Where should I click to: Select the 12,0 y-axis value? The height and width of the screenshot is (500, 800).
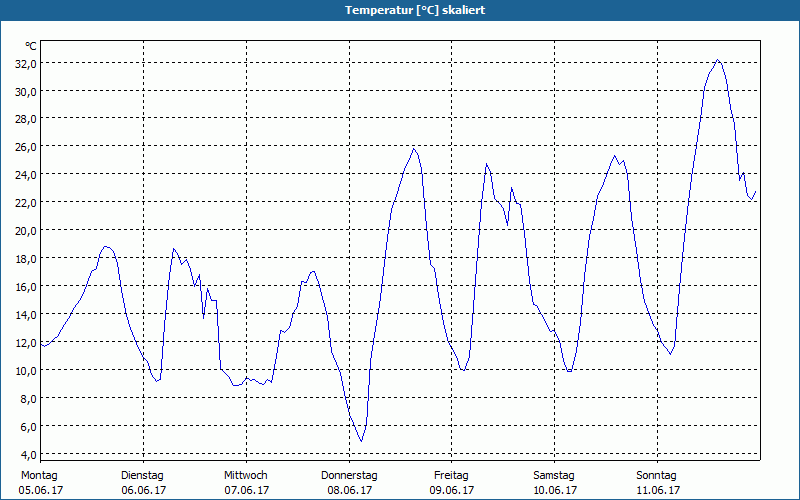click(x=26, y=343)
